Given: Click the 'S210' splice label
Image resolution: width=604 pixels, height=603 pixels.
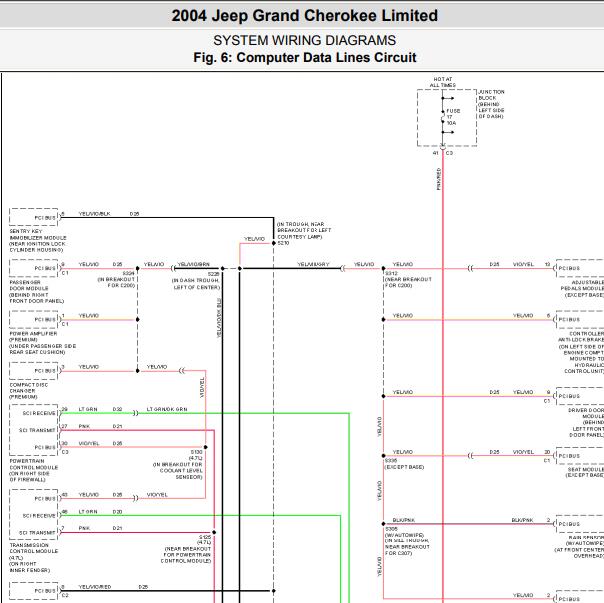Looking at the screenshot, I should [x=283, y=243].
